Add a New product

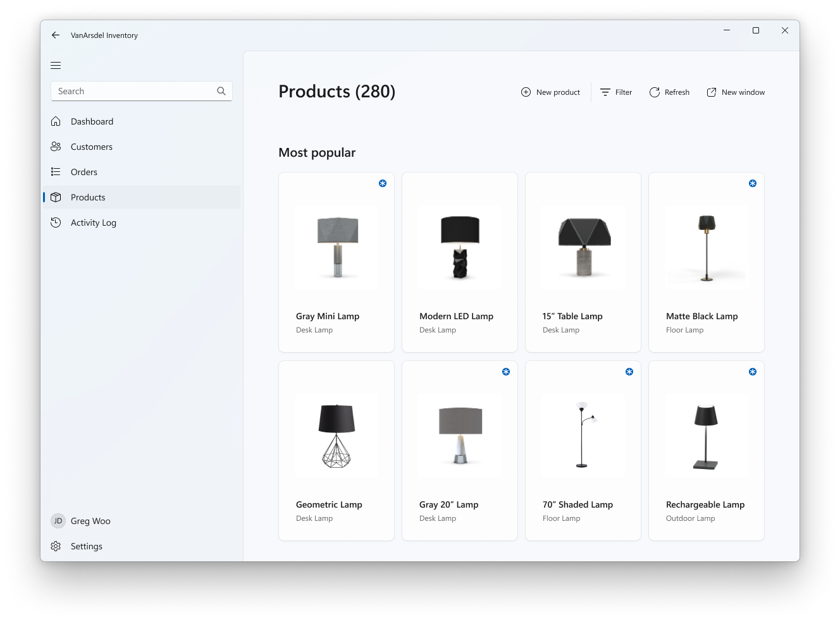pyautogui.click(x=550, y=92)
